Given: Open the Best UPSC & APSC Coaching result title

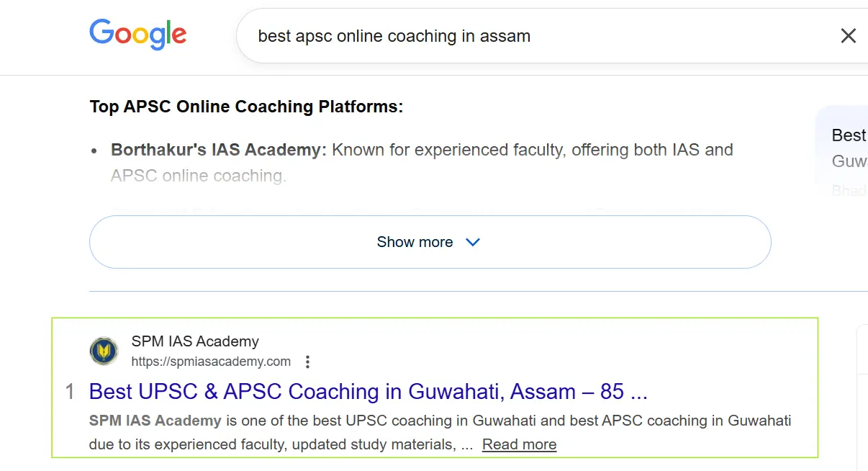Looking at the screenshot, I should point(368,392).
